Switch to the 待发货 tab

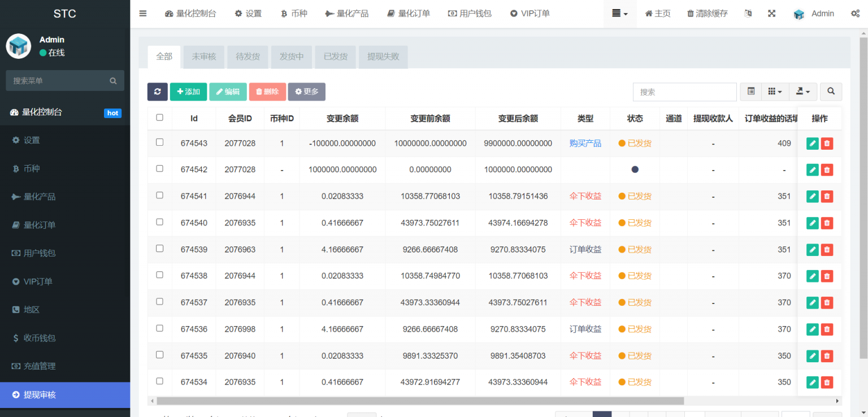pyautogui.click(x=248, y=57)
